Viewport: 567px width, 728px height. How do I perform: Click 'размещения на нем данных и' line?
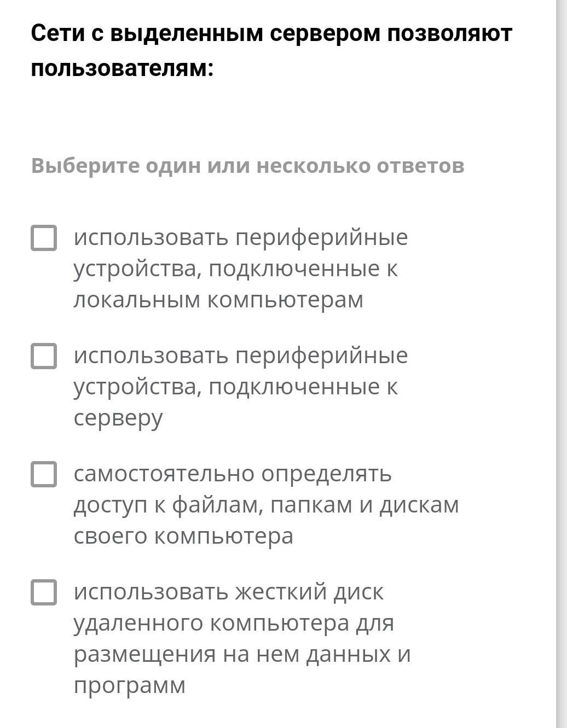click(x=242, y=654)
